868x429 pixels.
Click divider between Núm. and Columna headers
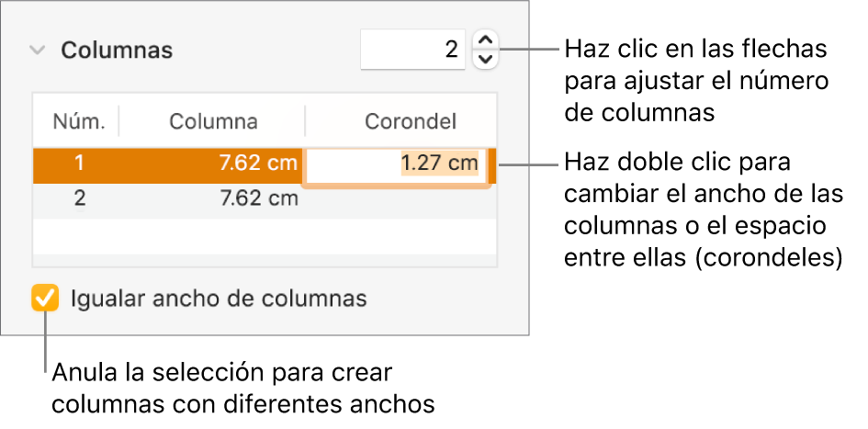point(119,120)
